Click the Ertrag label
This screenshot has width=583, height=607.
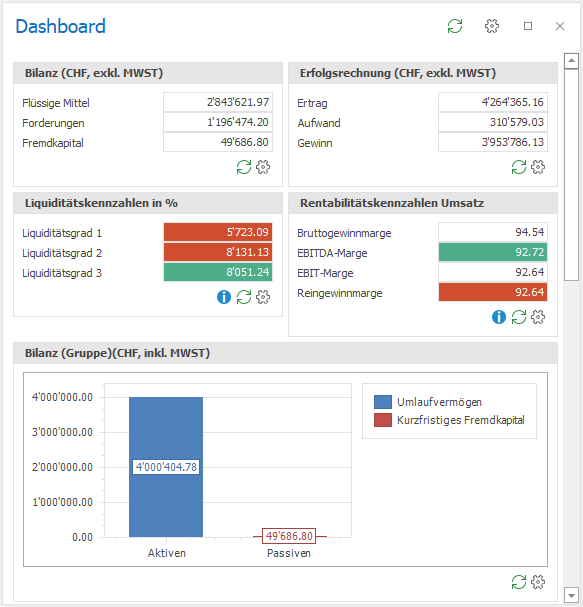[312, 103]
